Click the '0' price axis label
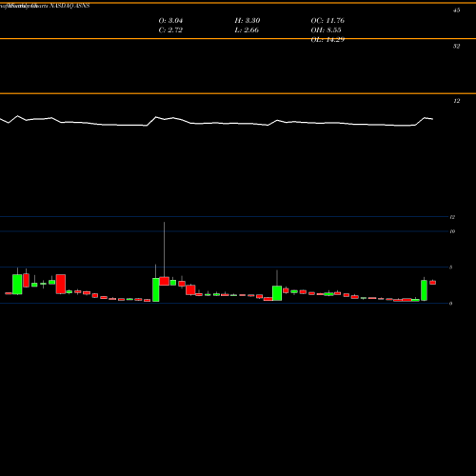Screen dimensions: 476x476 tap(451, 304)
